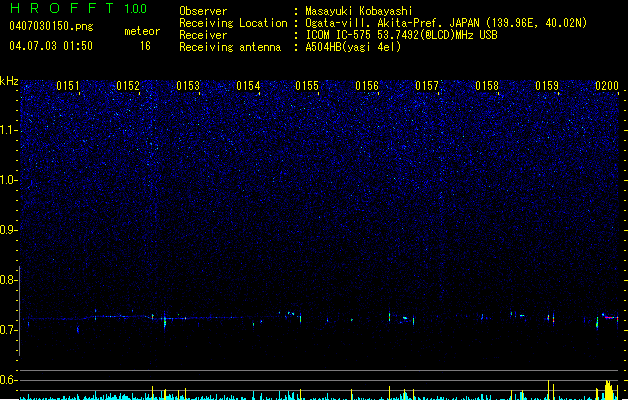629x400 pixels.
Task: Click the 0.7 kHz axis label
Action: tap(8, 330)
